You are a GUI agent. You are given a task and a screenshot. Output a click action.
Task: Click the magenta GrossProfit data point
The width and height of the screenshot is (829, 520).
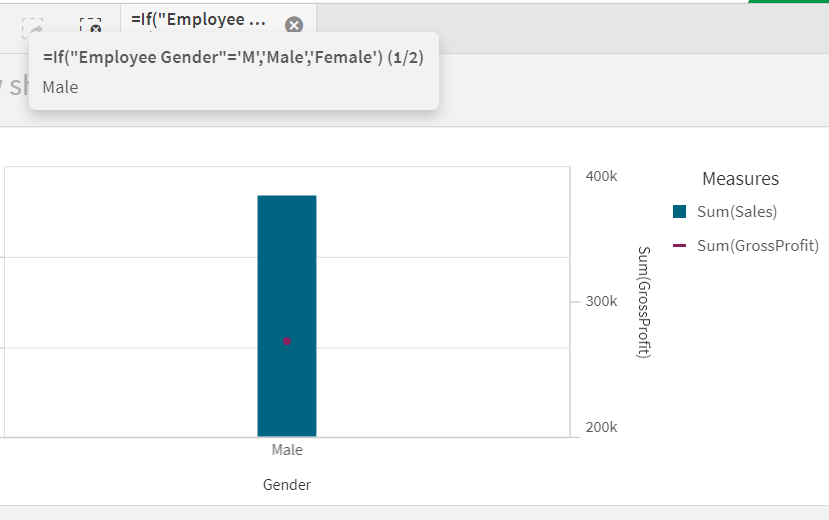[287, 342]
